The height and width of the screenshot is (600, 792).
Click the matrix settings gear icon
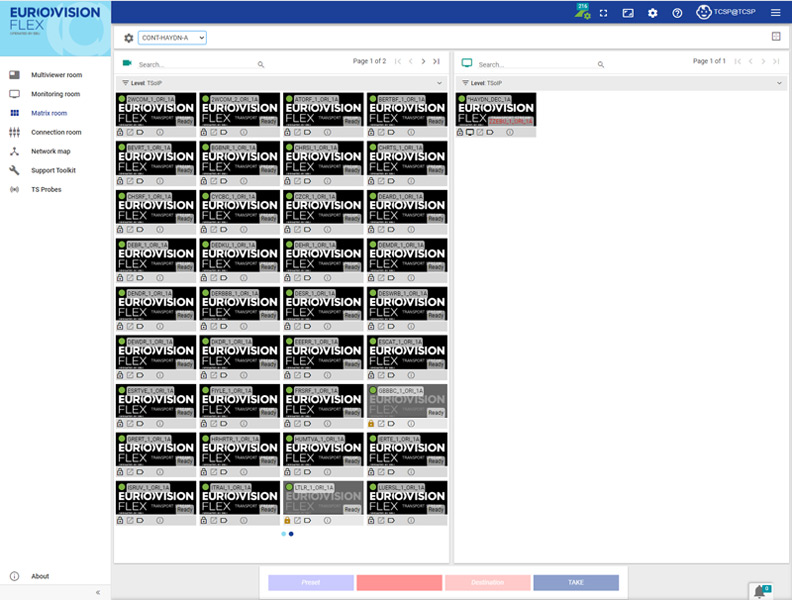pyautogui.click(x=128, y=38)
